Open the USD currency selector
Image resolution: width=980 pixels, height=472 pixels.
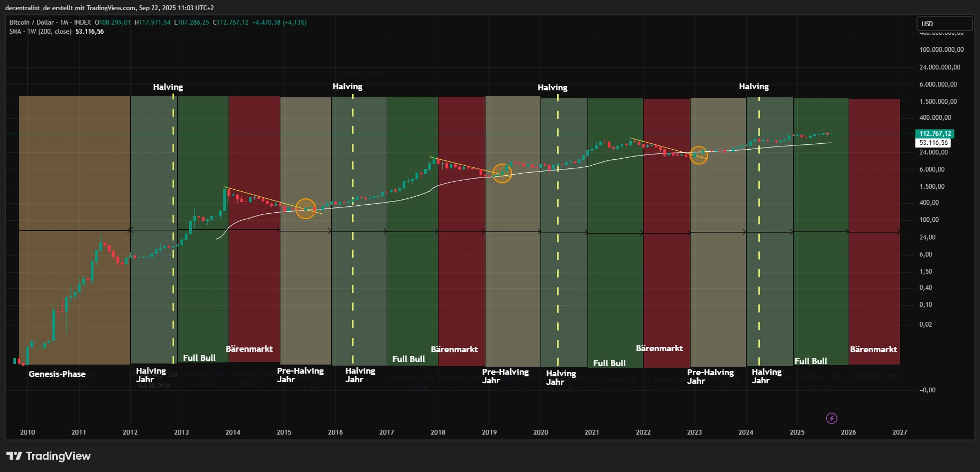(945, 24)
